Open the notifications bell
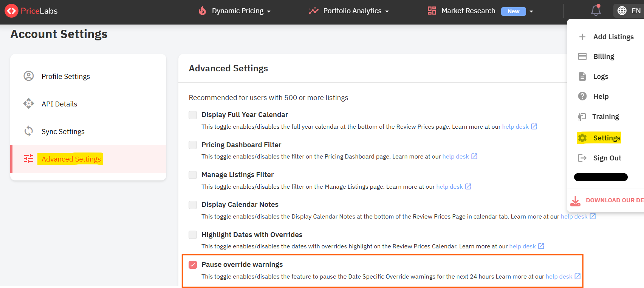This screenshot has width=644, height=288. (596, 10)
